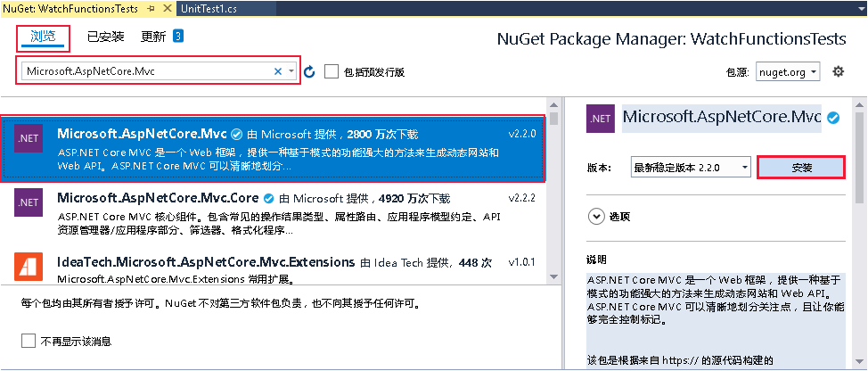Switch to Browse tab

click(x=43, y=37)
